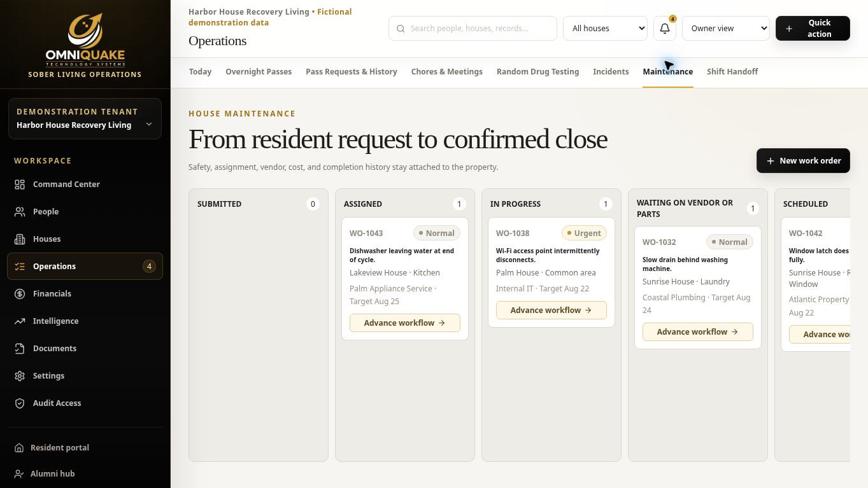Click the New work order button

[x=803, y=161]
